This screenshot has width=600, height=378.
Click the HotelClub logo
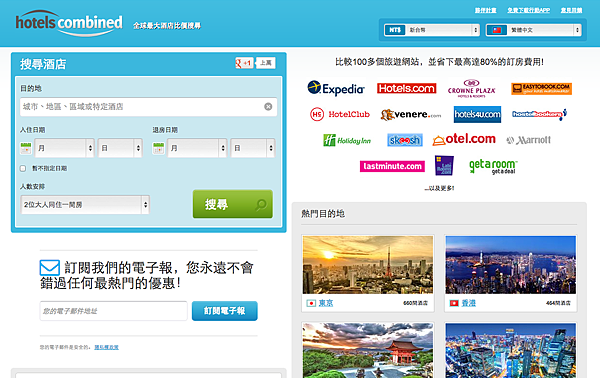pos(340,114)
